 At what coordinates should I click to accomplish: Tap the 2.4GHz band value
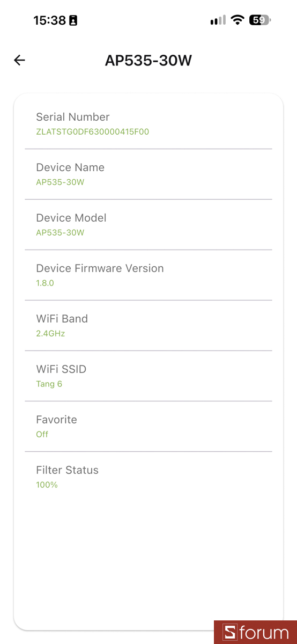click(50, 333)
